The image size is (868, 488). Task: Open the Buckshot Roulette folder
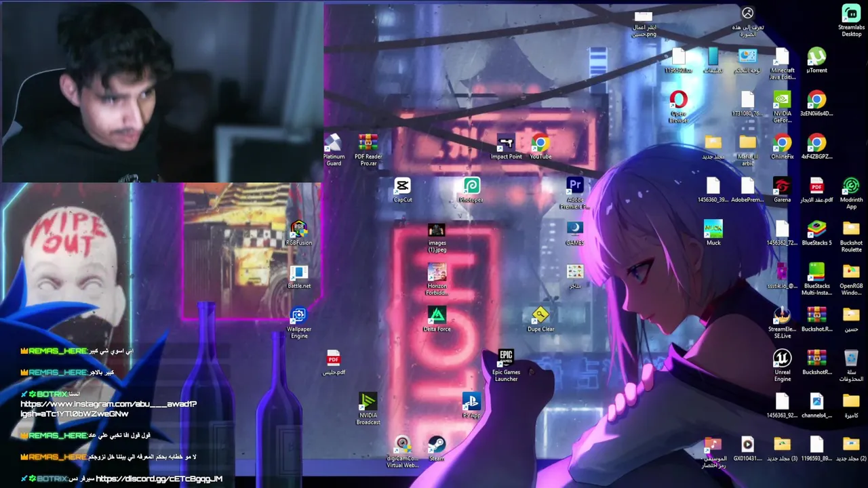pos(851,236)
